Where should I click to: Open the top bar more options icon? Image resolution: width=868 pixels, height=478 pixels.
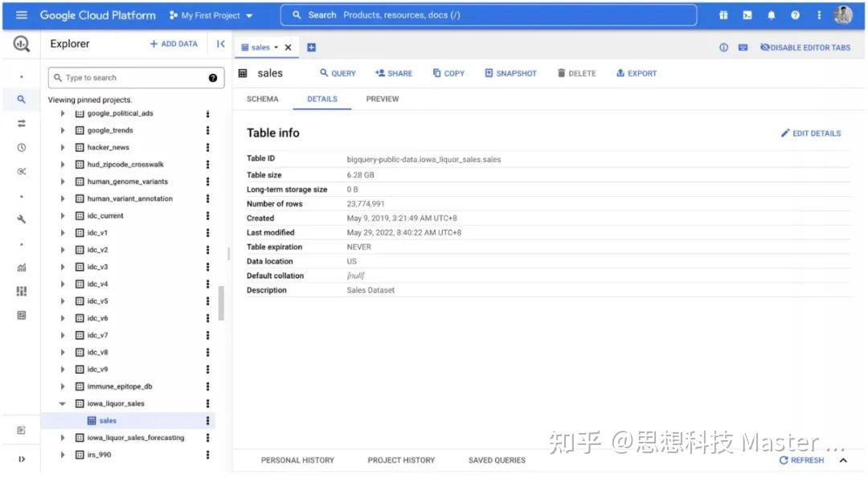click(819, 15)
